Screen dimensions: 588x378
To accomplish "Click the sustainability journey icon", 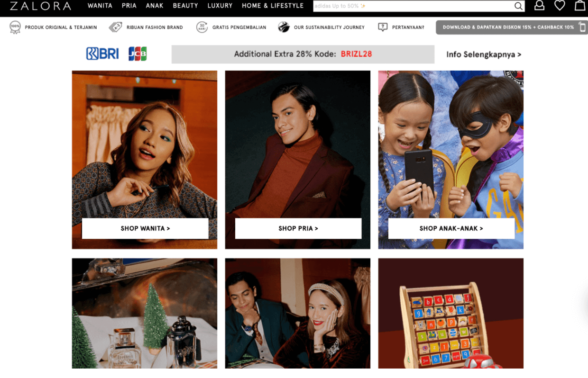I will coord(284,27).
